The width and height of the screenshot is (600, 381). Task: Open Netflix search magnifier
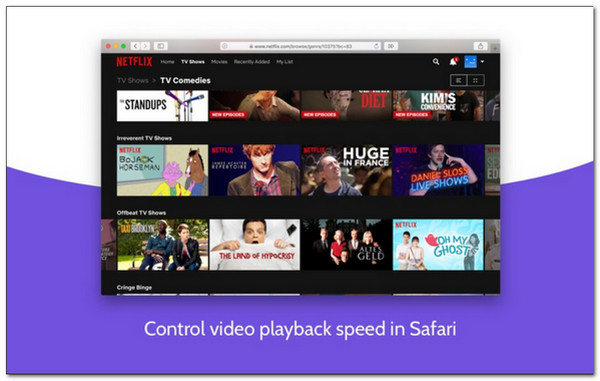click(436, 62)
